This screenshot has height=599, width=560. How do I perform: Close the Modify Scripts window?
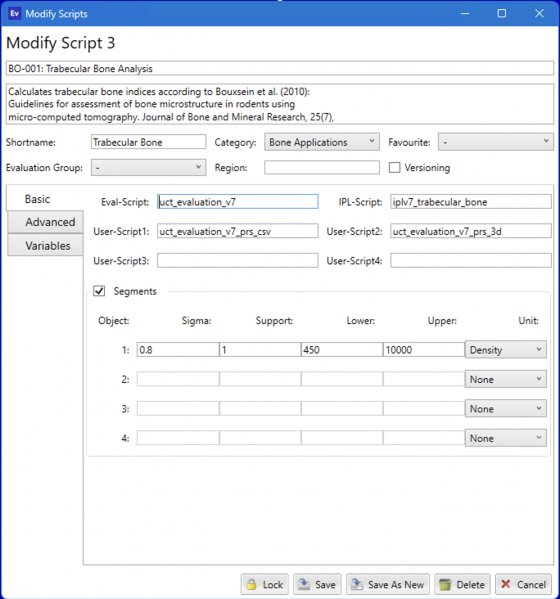pyautogui.click(x=539, y=13)
